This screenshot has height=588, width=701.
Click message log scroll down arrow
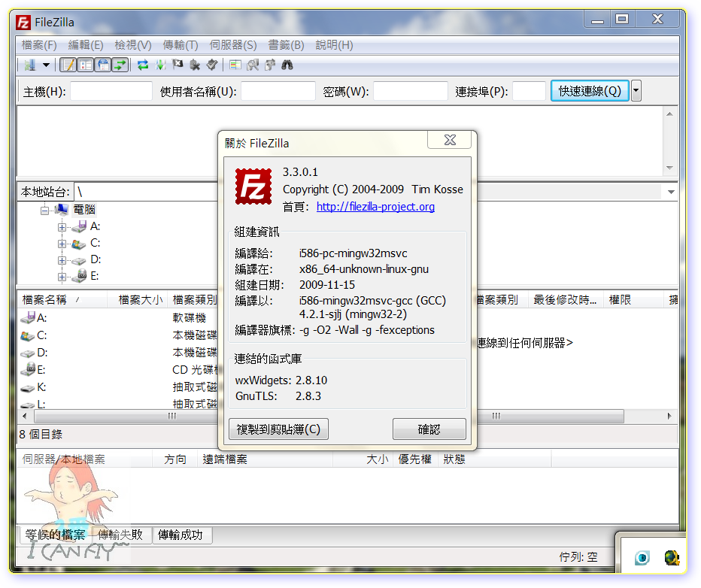[x=669, y=168]
